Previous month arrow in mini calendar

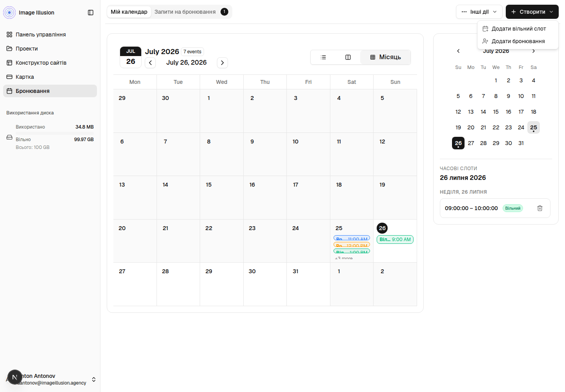tap(458, 51)
